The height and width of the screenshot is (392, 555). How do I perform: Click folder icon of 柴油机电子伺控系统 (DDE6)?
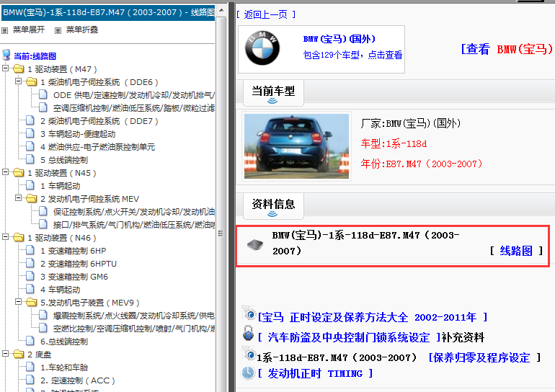tap(32, 81)
